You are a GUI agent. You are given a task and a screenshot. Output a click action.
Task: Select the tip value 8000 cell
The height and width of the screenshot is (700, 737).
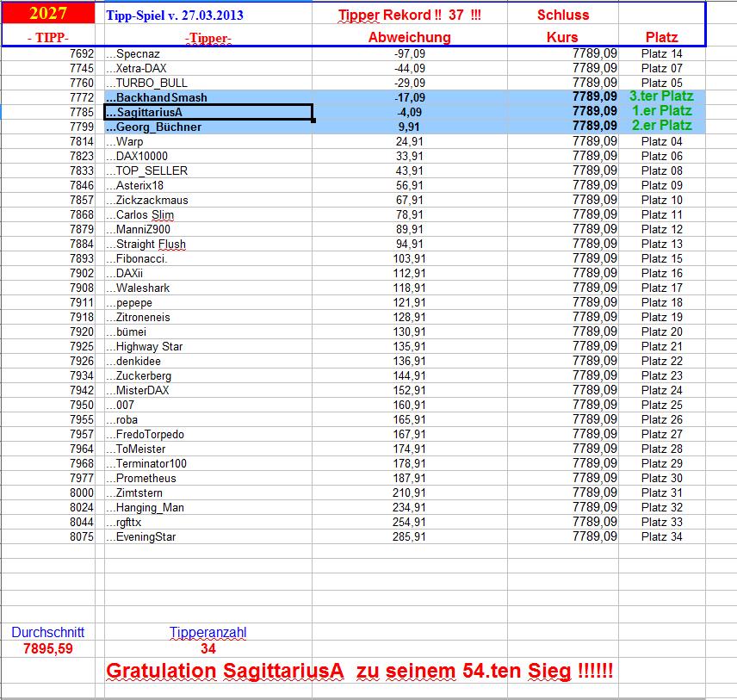click(48, 492)
